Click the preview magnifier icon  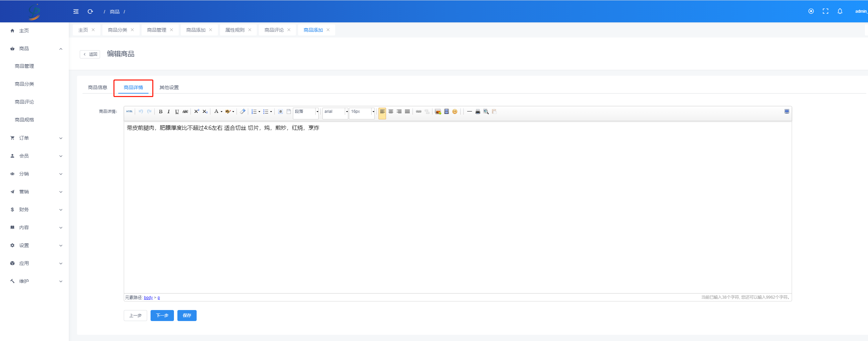pos(486,111)
